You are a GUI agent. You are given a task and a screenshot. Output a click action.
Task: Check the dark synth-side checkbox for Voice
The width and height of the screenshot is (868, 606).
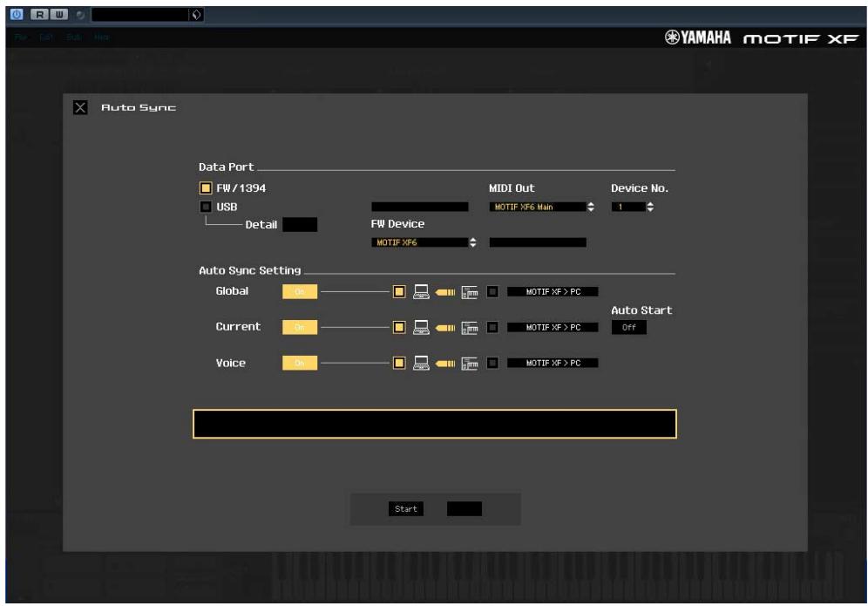492,364
